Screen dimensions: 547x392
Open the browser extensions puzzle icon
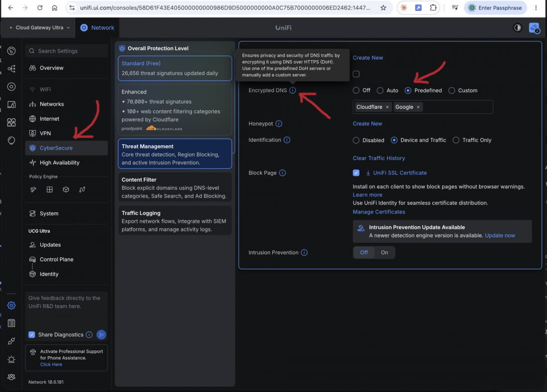point(433,7)
